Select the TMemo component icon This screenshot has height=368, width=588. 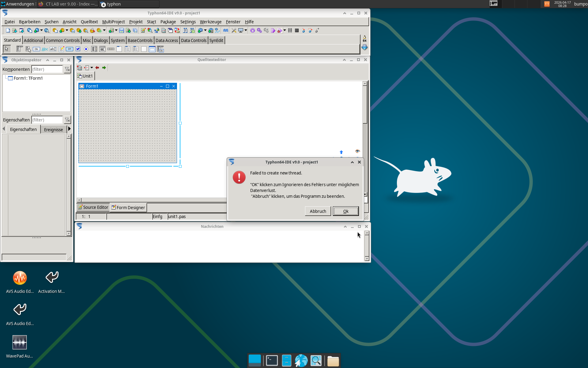pyautogui.click(x=61, y=49)
